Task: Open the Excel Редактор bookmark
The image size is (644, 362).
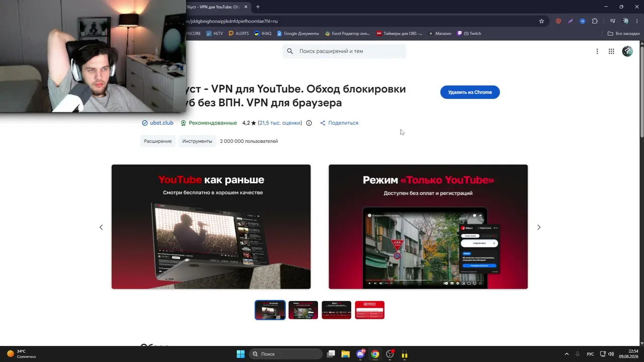Action: click(x=347, y=34)
